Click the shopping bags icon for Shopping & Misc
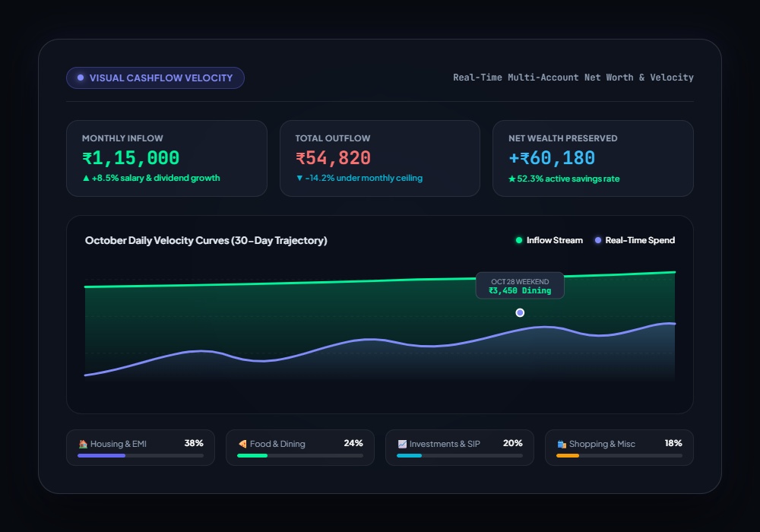The height and width of the screenshot is (532, 760). pos(562,444)
